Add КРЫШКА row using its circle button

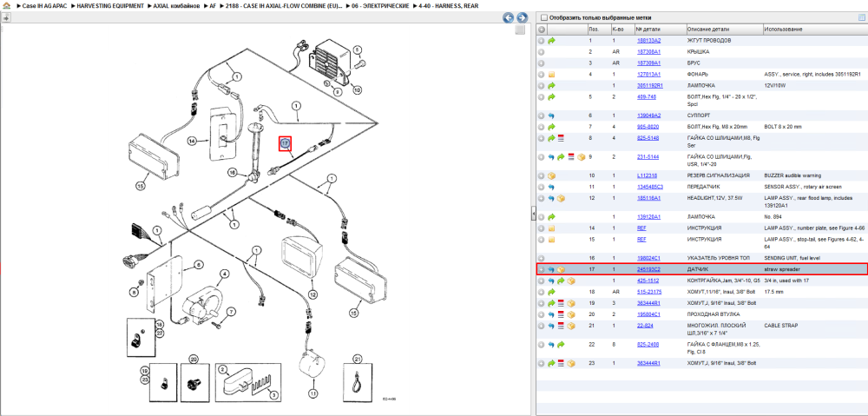pyautogui.click(x=542, y=51)
